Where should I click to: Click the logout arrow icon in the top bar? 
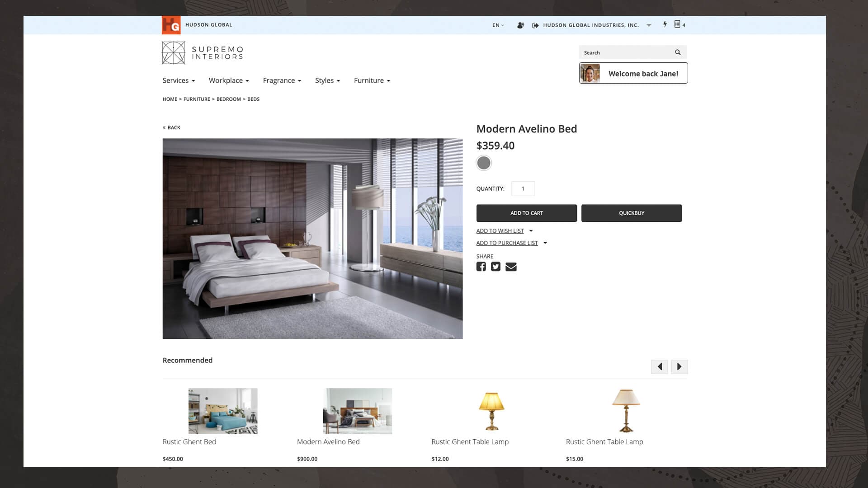535,25
